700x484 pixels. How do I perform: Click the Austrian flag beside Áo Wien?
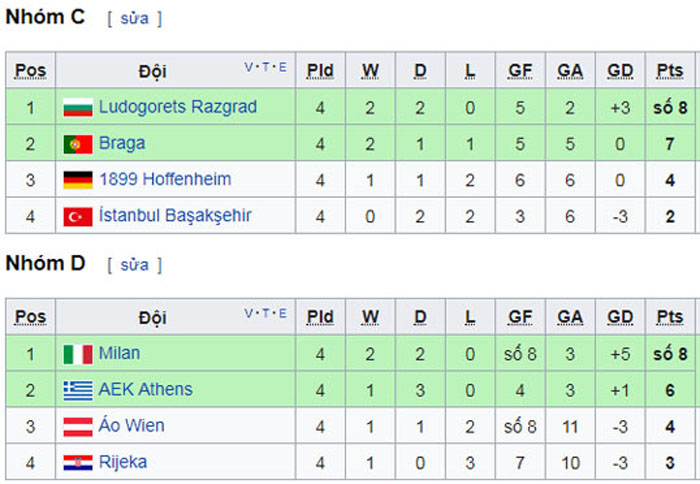78,427
